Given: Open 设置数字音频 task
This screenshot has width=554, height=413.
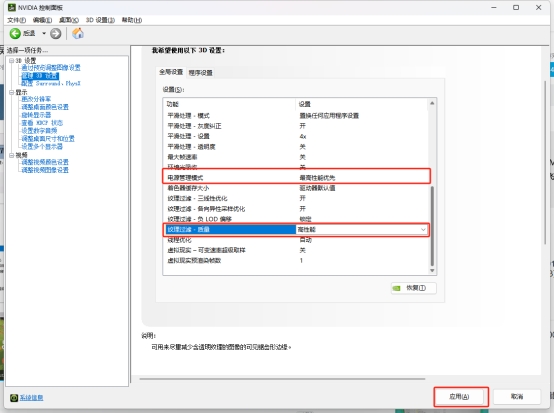Looking at the screenshot, I should tap(39, 131).
